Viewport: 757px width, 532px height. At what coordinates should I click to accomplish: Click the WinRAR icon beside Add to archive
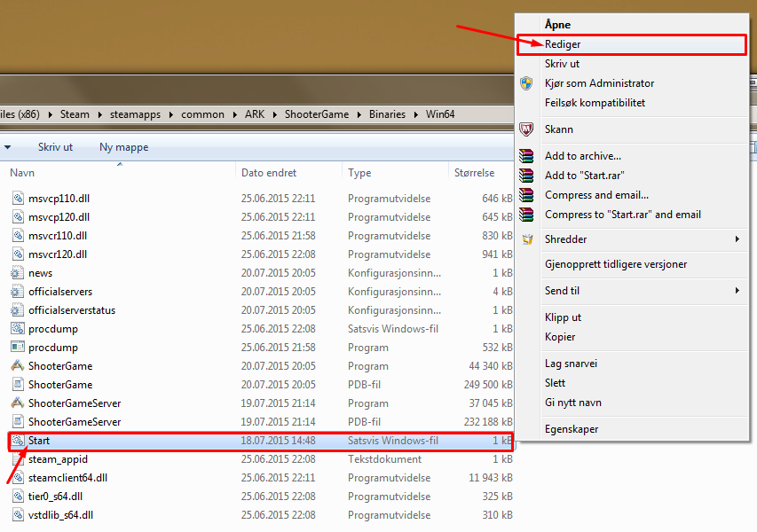[x=526, y=156]
